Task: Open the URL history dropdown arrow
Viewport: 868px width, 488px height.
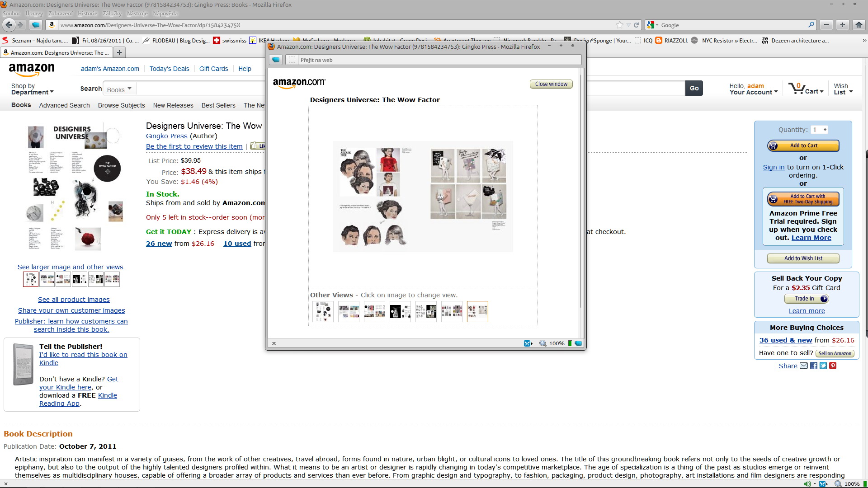Action: [x=628, y=25]
